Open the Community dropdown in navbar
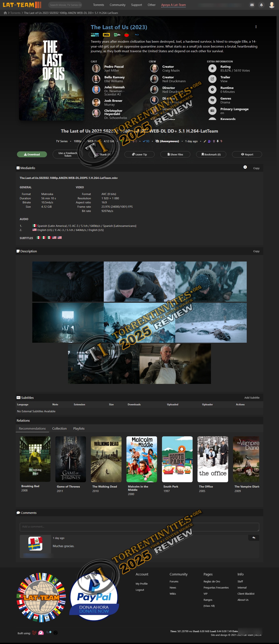 click(117, 5)
